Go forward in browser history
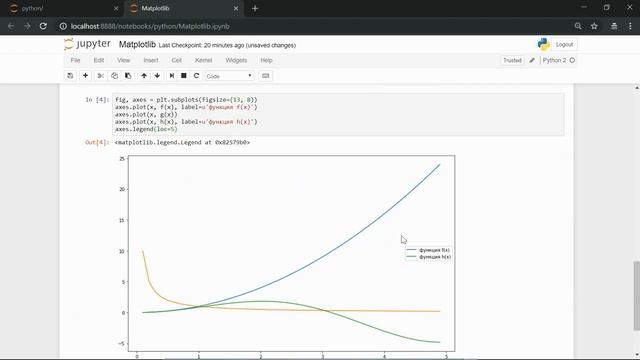This screenshot has width=640, height=360. point(27,26)
